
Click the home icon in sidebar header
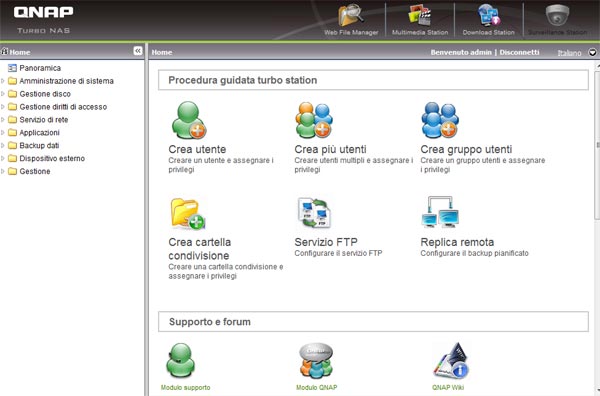(4, 51)
